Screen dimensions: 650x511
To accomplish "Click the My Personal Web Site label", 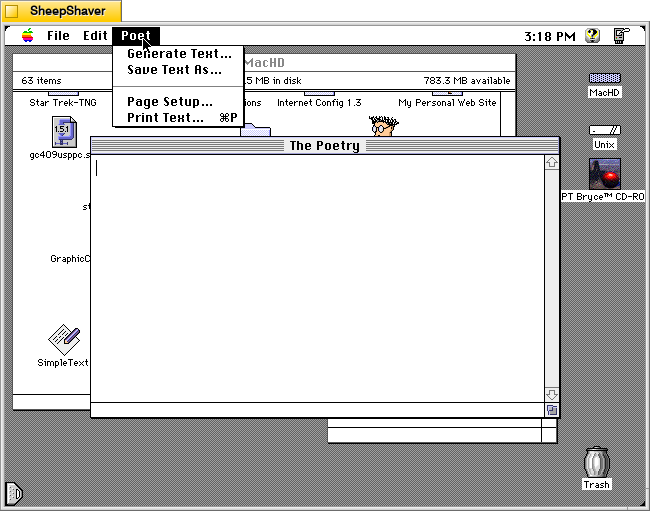I will [447, 103].
